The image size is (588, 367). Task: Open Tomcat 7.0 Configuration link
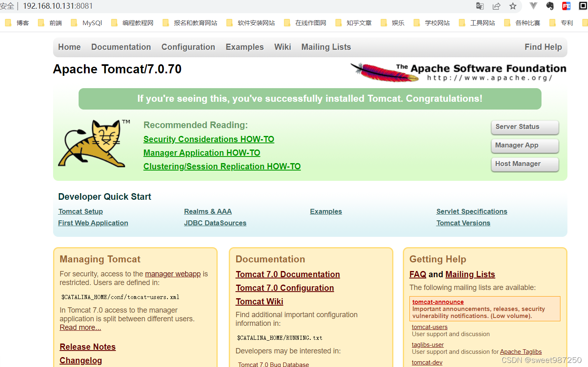[x=285, y=288]
